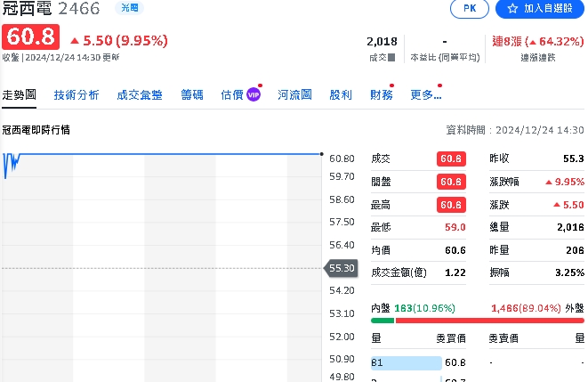Click the 昨量 value
This screenshot has width=588, height=382.
(x=575, y=250)
